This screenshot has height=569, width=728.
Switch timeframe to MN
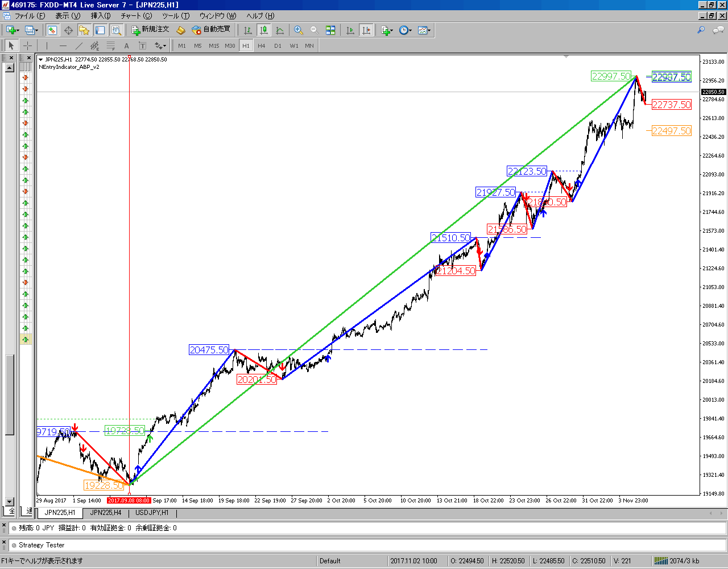click(309, 46)
